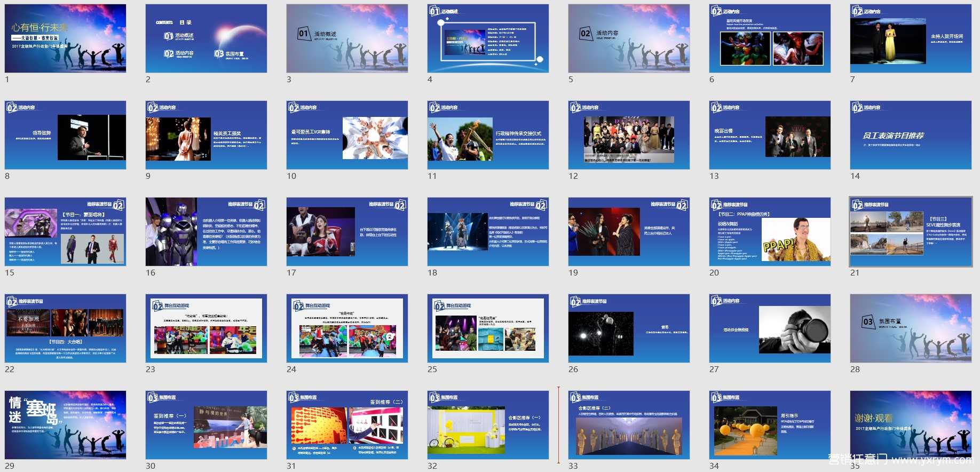The height and width of the screenshot is (472, 980).
Task: Select slide 5 section 02 活动内容
Action: pyautogui.click(x=629, y=38)
